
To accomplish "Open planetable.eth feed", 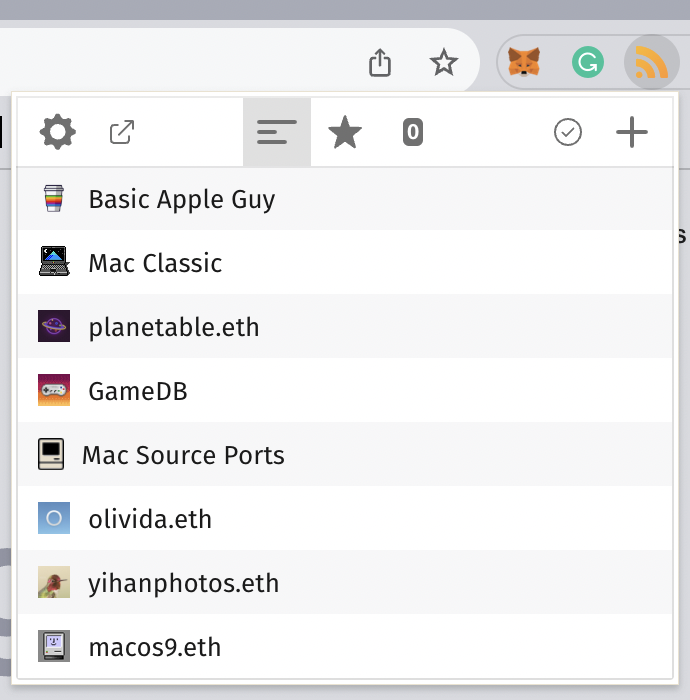I will (173, 327).
